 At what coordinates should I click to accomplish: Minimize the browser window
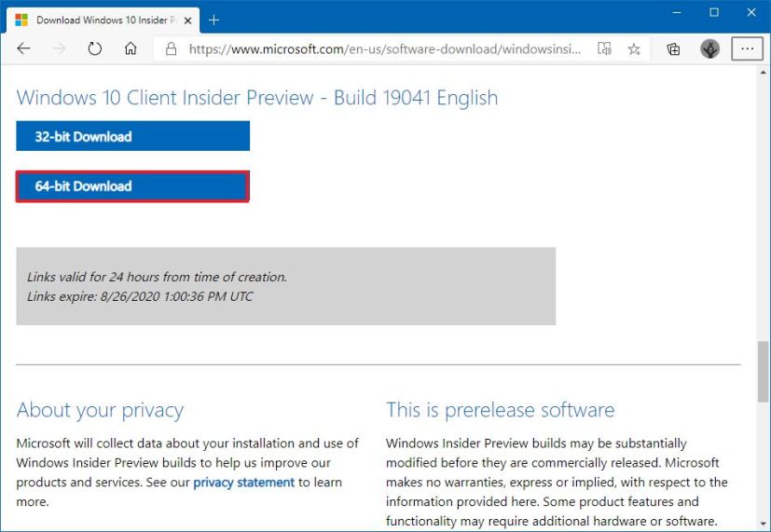(677, 13)
